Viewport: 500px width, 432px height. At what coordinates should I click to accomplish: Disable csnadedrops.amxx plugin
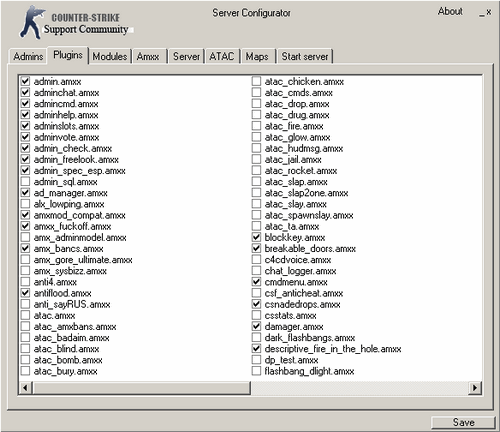click(256, 304)
